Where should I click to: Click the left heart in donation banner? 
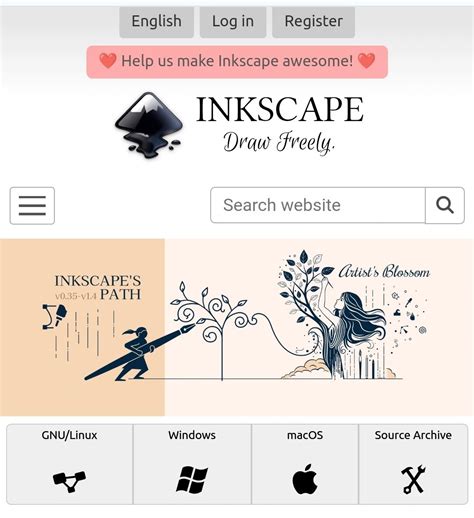point(108,61)
